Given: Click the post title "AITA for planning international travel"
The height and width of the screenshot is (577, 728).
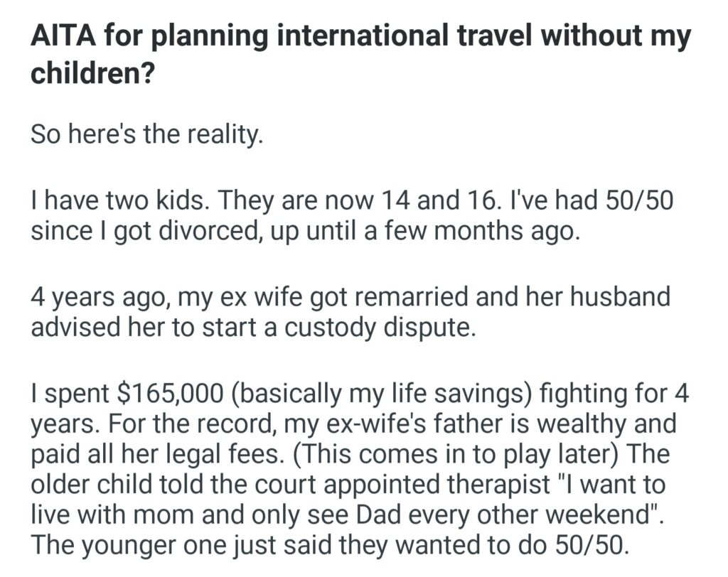Looking at the screenshot, I should 284,37.
